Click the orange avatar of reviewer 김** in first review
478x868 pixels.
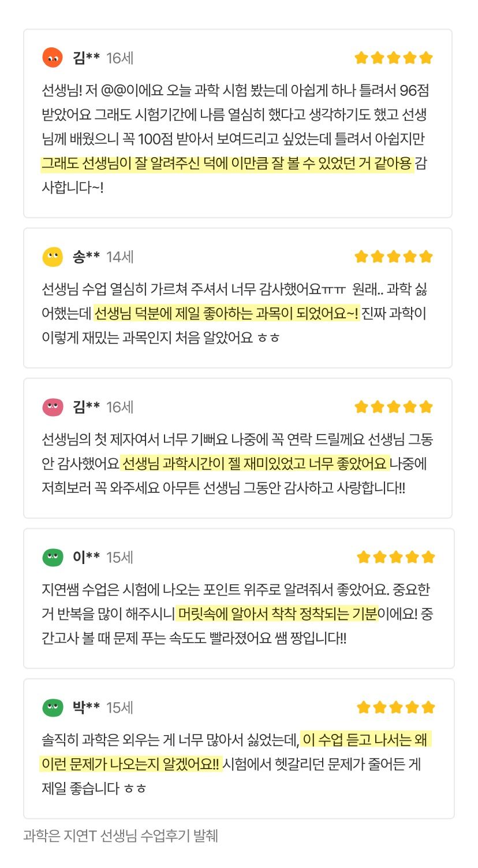pos(53,58)
